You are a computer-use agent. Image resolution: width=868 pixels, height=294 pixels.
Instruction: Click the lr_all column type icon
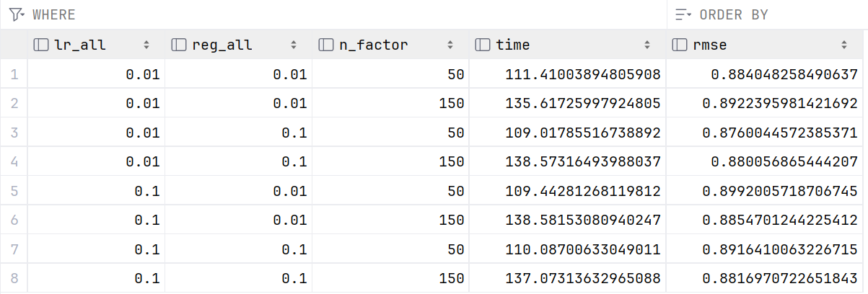tap(41, 45)
